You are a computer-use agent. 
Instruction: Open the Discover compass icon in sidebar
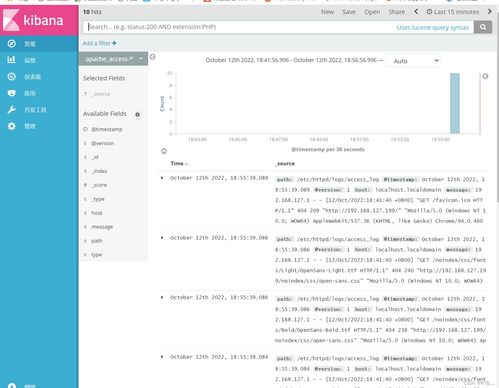click(x=12, y=44)
